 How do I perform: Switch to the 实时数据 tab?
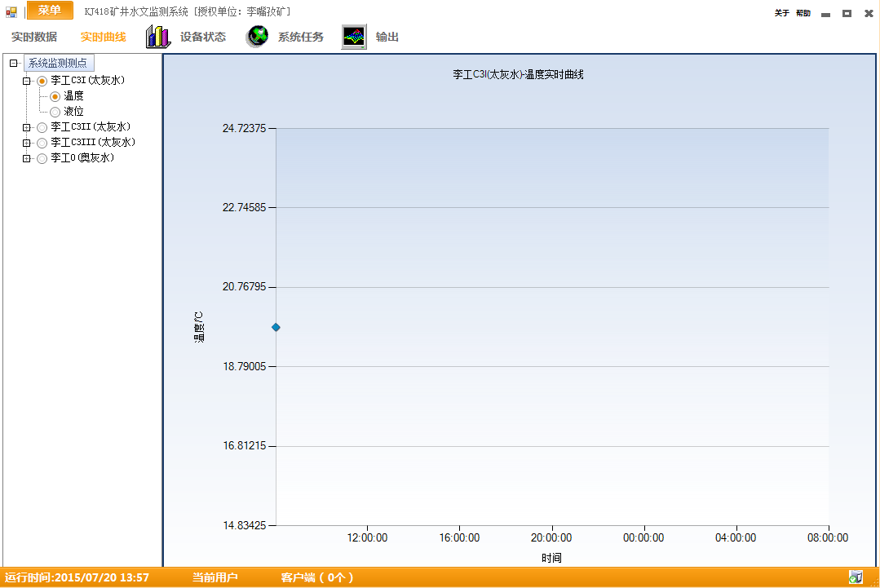pos(34,37)
